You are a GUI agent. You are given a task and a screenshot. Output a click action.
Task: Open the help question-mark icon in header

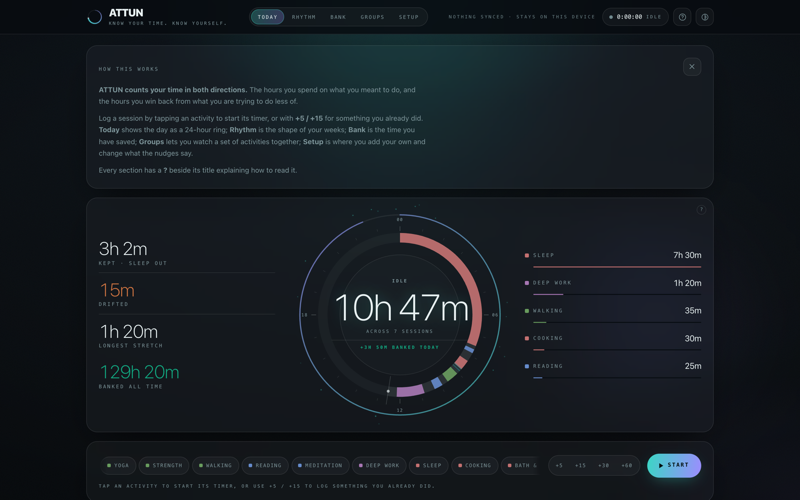682,17
